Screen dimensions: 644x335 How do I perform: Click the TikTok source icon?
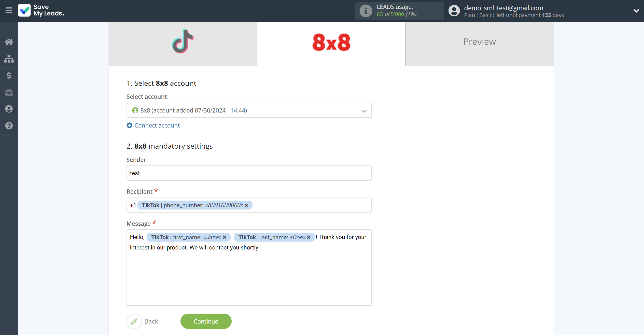[183, 41]
